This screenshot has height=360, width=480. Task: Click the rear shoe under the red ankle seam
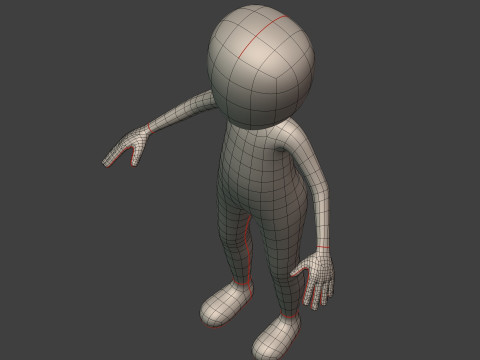[226, 305]
